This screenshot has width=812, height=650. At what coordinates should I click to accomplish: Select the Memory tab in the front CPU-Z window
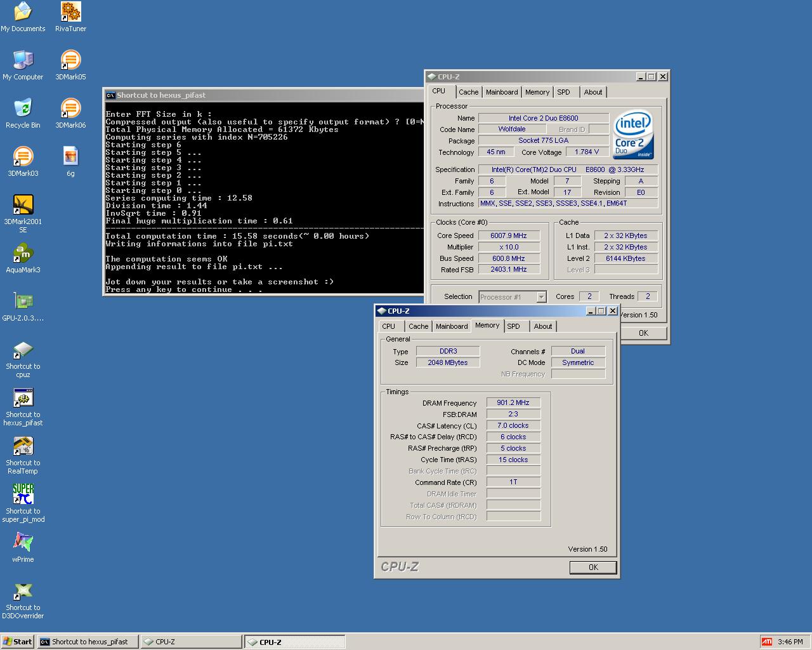(x=487, y=325)
